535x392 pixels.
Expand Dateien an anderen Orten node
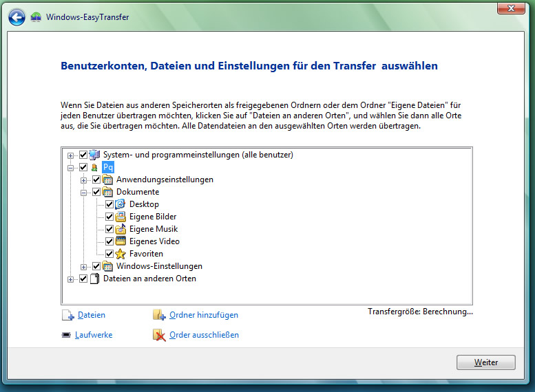pos(70,279)
